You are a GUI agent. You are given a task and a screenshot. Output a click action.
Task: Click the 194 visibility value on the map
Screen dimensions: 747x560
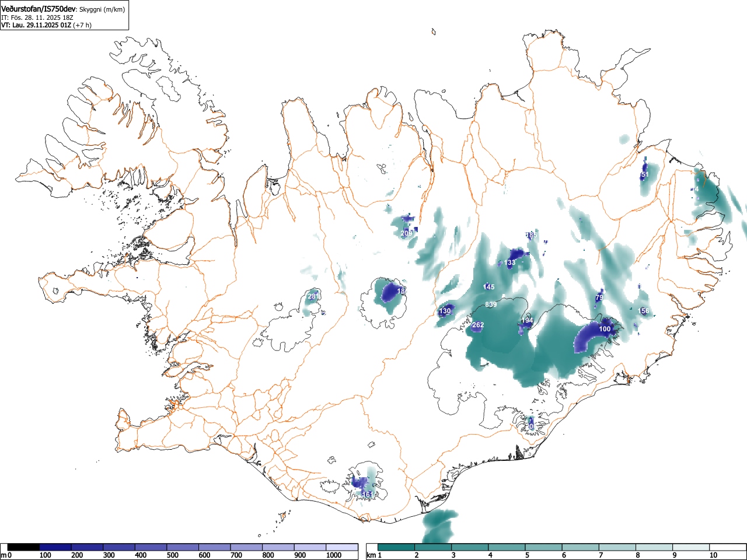(527, 321)
